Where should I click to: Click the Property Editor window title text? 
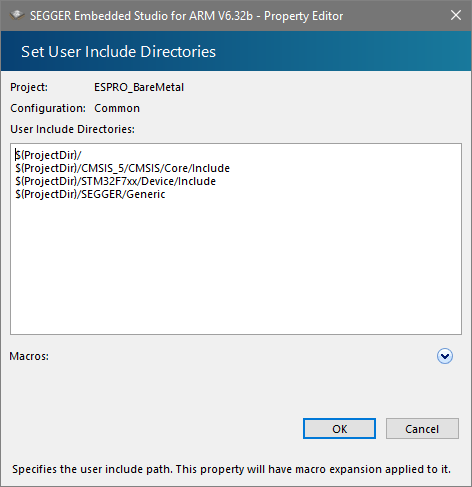186,16
